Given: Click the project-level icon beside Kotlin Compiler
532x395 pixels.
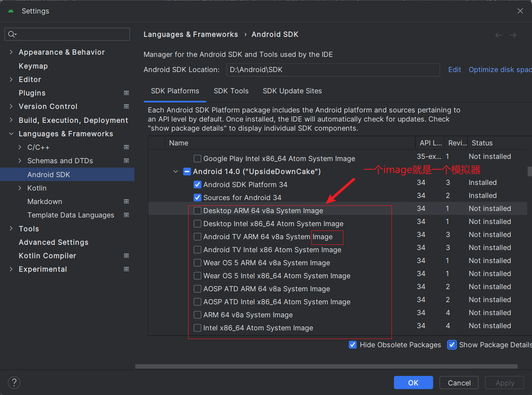Looking at the screenshot, I should (126, 256).
